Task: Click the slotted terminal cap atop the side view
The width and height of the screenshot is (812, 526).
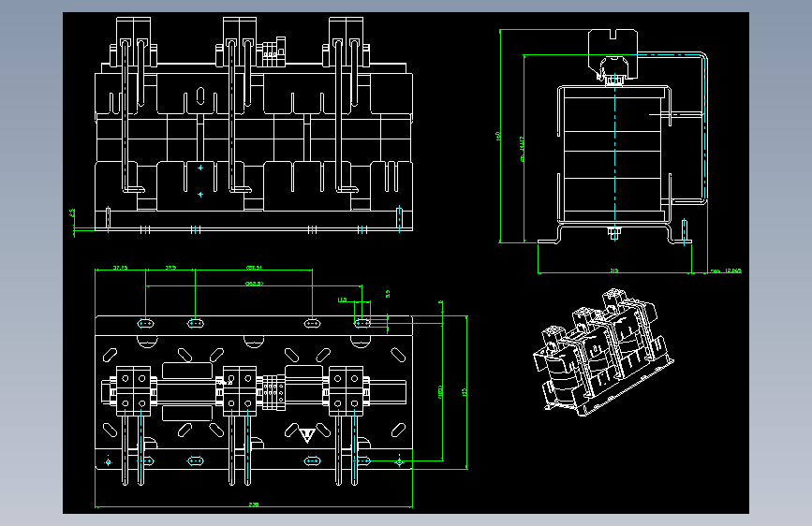Action: click(x=613, y=52)
